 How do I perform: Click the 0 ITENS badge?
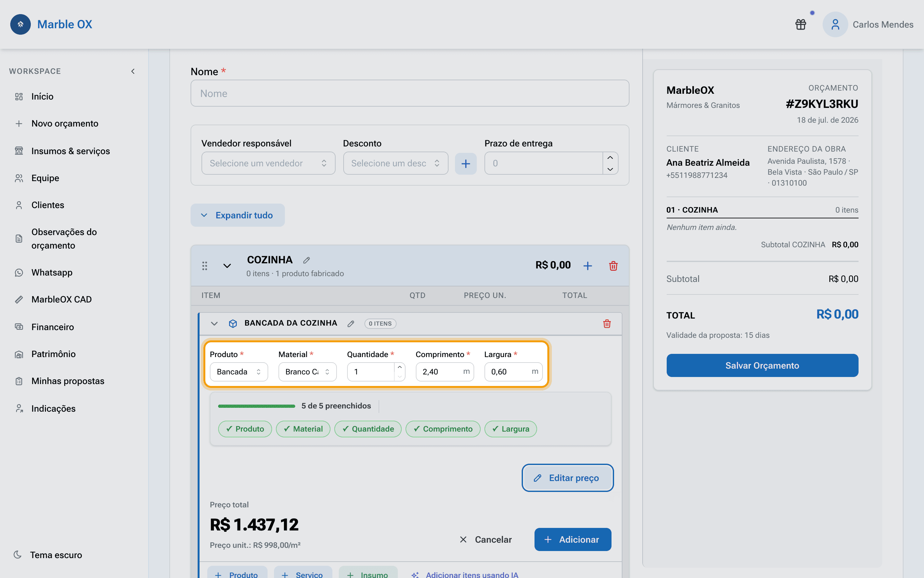coord(380,324)
